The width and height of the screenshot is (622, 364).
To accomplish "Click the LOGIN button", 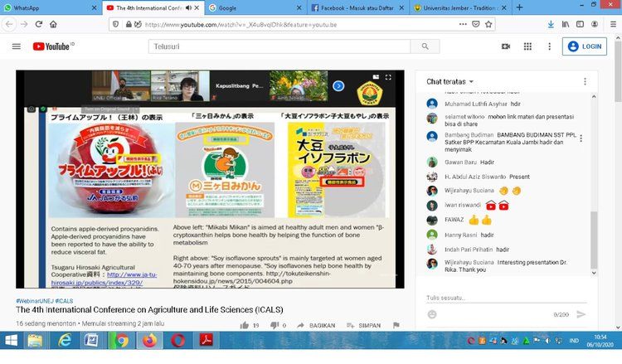I will tap(585, 46).
